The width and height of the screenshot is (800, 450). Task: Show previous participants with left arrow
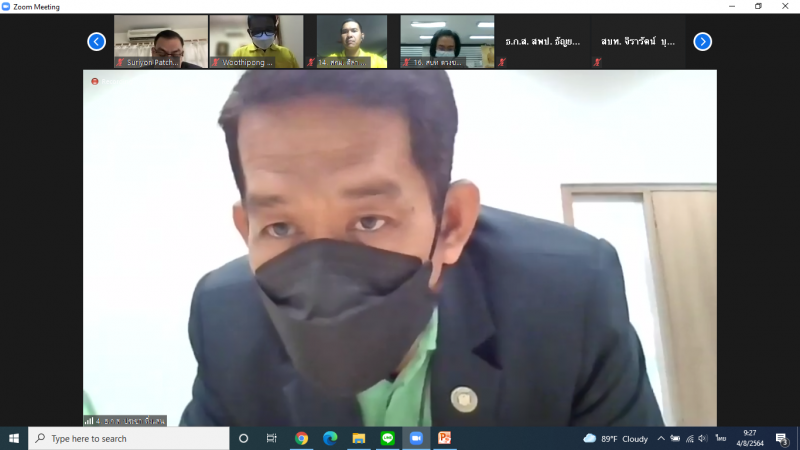pos(96,41)
